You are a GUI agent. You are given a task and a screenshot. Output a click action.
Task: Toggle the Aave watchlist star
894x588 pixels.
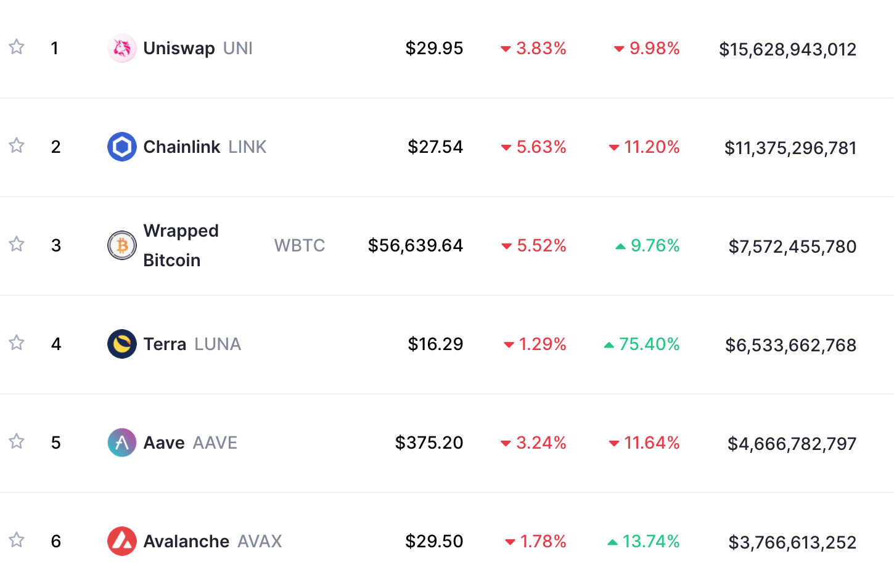(17, 441)
